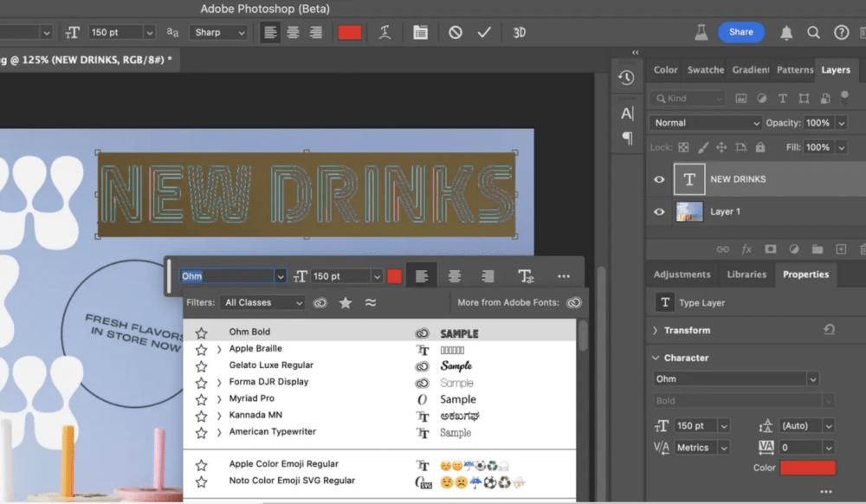
Task: Expand Forma DJR Display font family
Action: [219, 383]
